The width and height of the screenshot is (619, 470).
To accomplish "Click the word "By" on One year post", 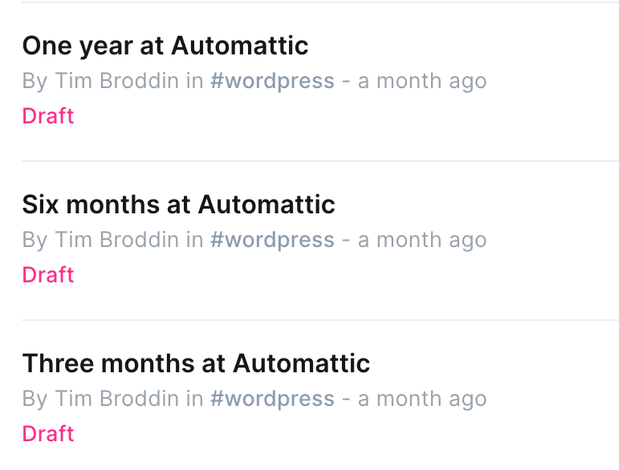I will pos(35,81).
